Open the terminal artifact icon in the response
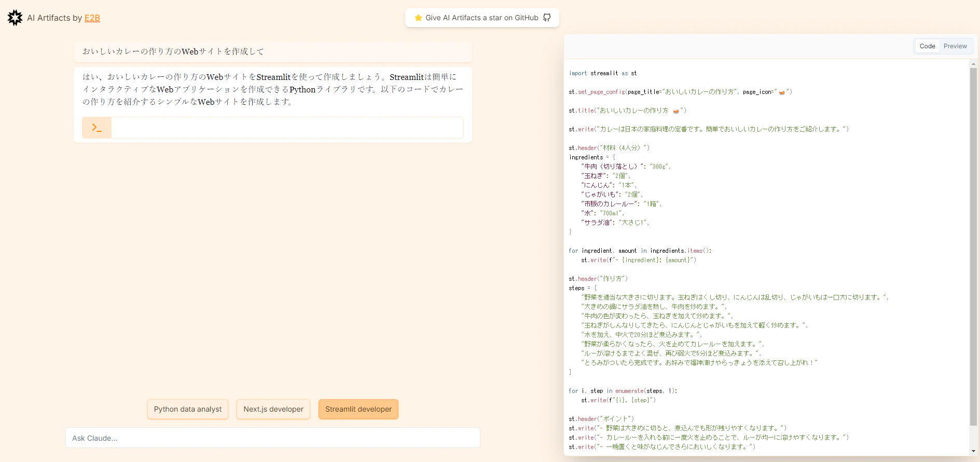Screen dimensions: 980x462 (x=97, y=128)
